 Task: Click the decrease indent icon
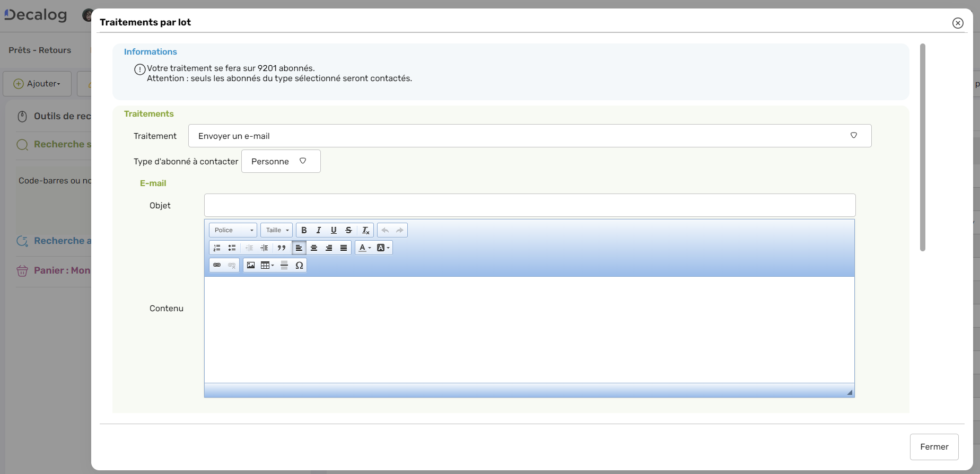click(x=249, y=248)
